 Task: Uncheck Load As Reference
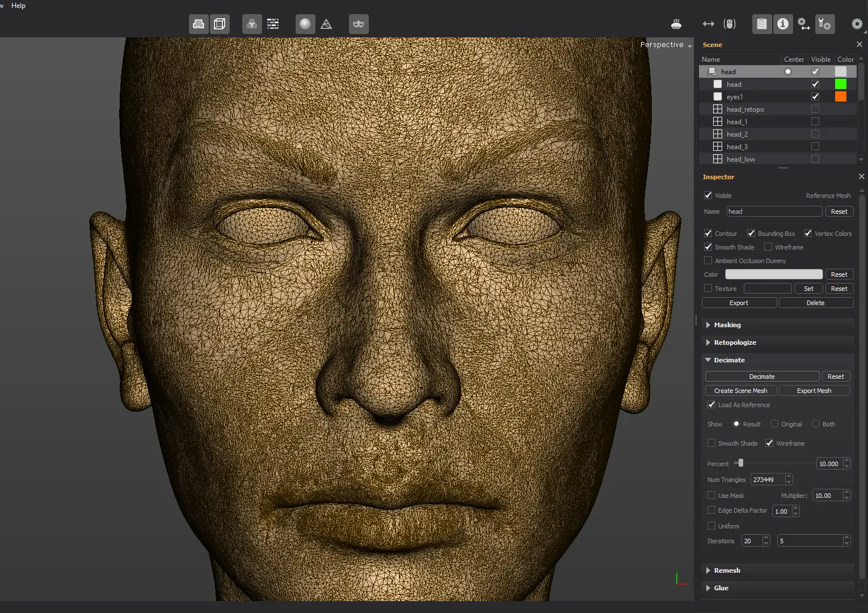[x=711, y=404]
